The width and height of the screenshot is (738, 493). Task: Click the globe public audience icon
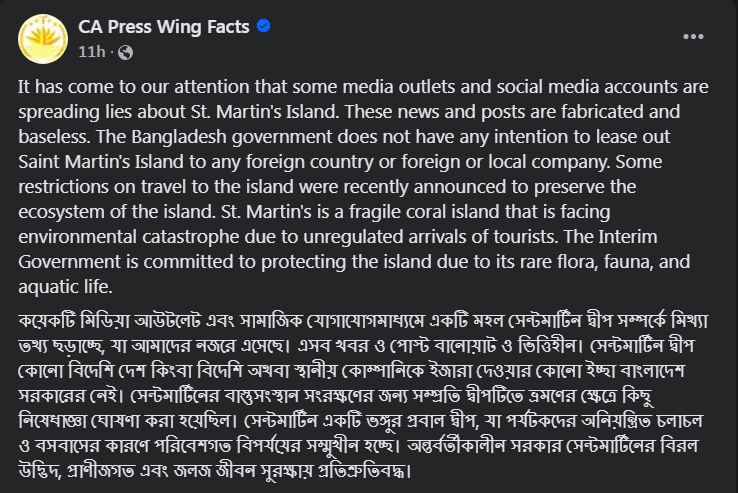(125, 52)
